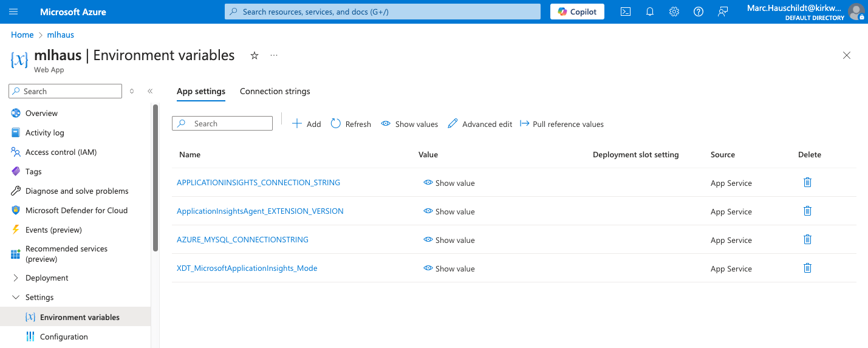Click the Deployment slot setting column header
This screenshot has height=348, width=868.
[x=636, y=154]
